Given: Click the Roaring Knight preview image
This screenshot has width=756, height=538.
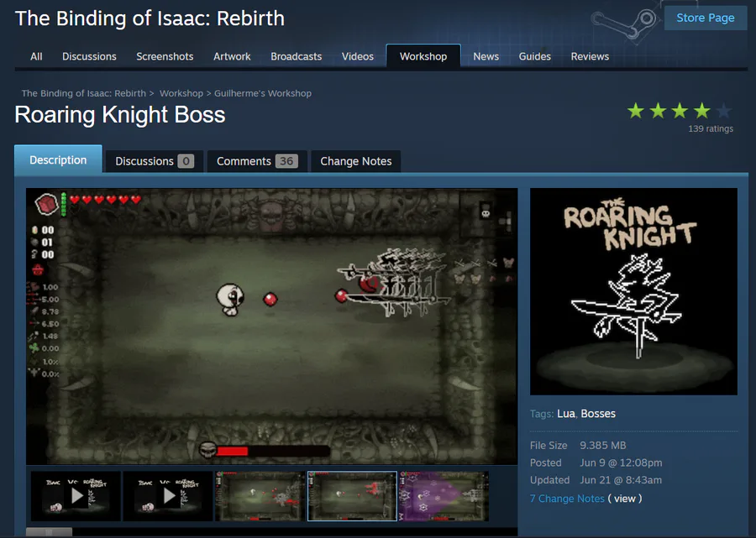Looking at the screenshot, I should coord(633,291).
